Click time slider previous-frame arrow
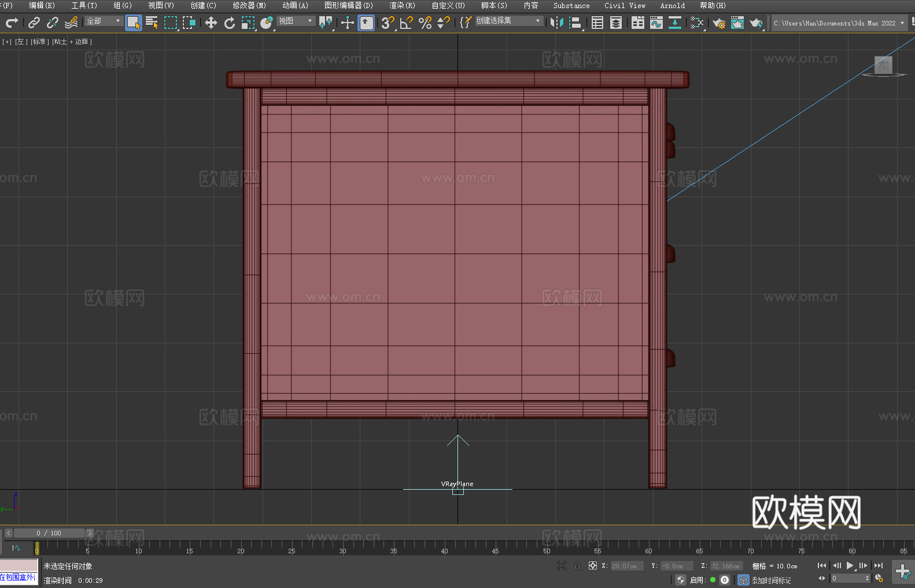915x588 pixels. coord(9,533)
